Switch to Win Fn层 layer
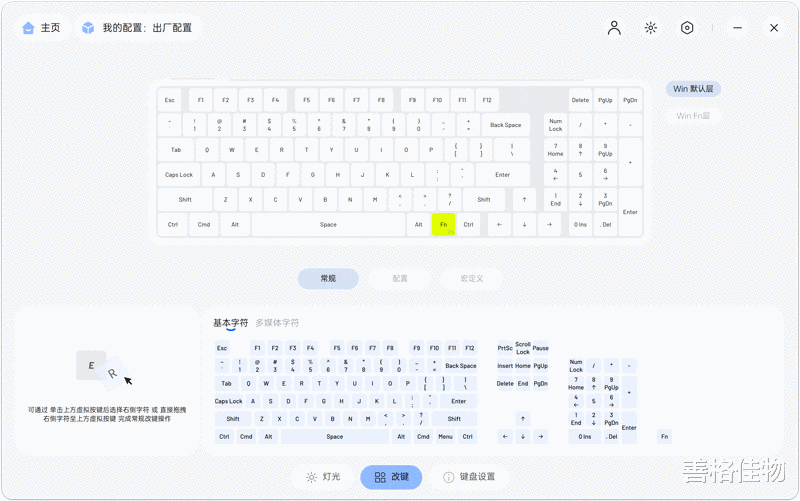The image size is (800, 501). click(x=693, y=116)
